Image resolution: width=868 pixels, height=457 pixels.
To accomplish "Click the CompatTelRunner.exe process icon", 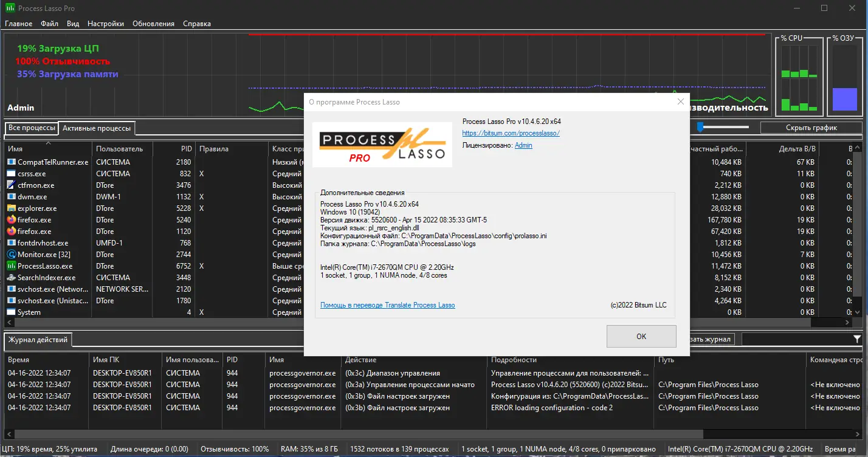I will pyautogui.click(x=12, y=162).
